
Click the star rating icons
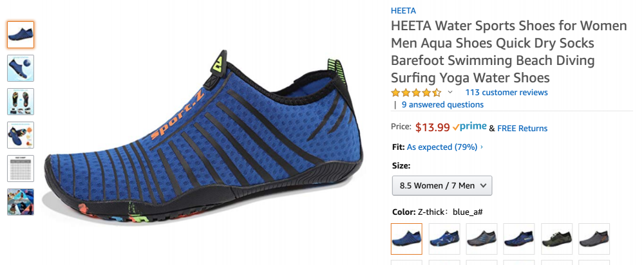point(416,92)
